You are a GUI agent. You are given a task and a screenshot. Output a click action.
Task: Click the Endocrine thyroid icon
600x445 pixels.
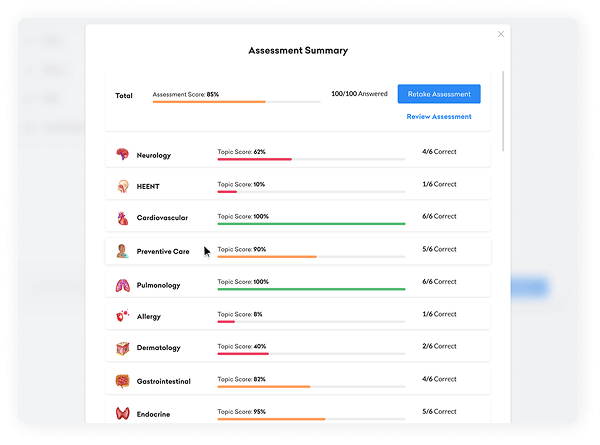click(x=122, y=413)
